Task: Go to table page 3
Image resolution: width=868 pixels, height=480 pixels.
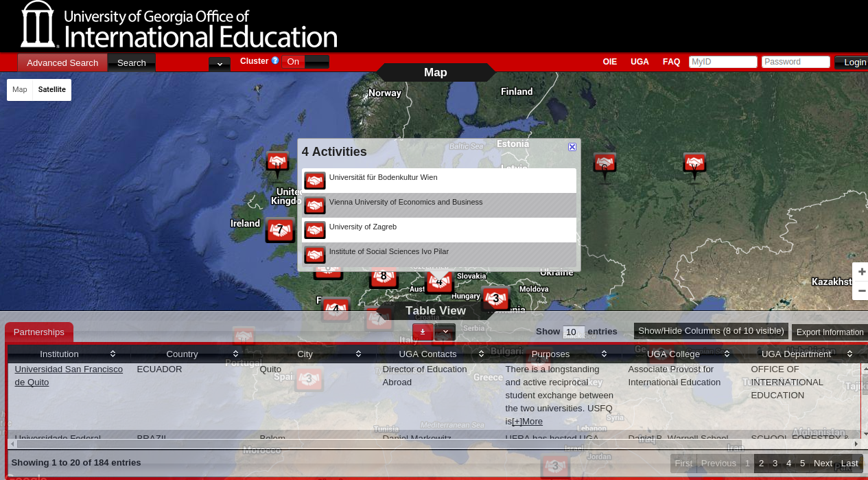Action: pyautogui.click(x=775, y=464)
